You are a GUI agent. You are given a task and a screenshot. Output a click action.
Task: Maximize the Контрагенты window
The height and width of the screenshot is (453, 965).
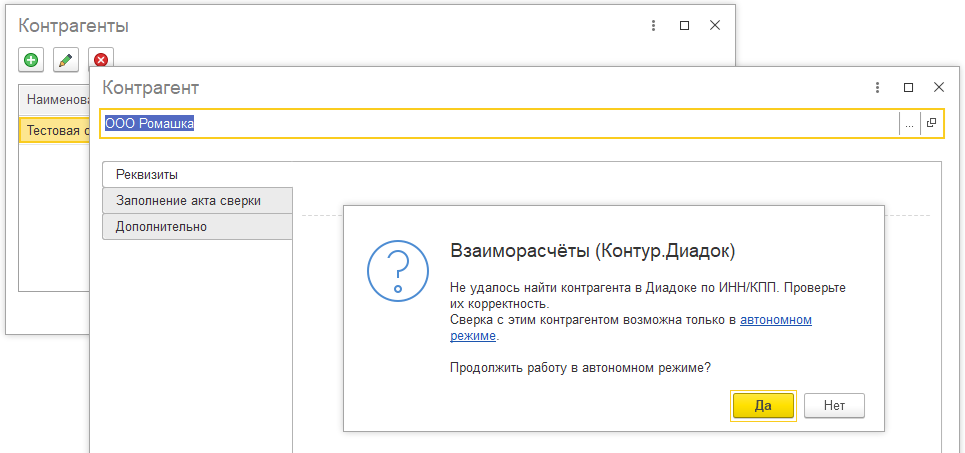pos(684,25)
